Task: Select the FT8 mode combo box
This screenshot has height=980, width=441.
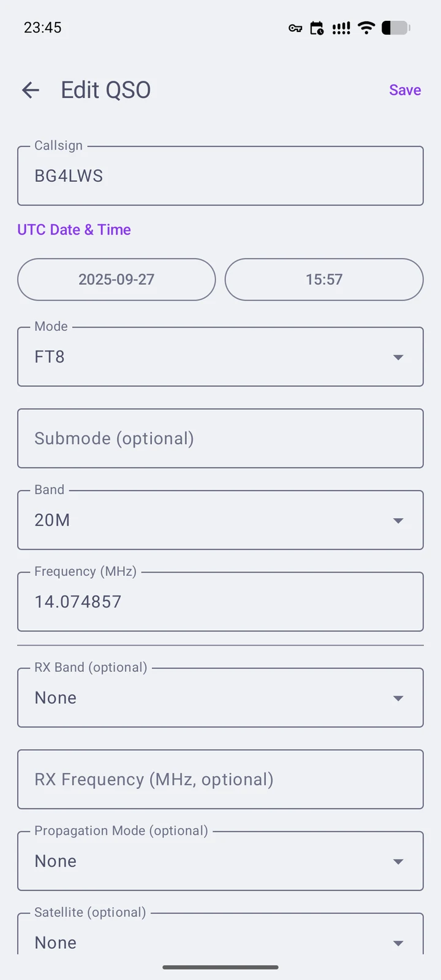Action: pyautogui.click(x=221, y=356)
